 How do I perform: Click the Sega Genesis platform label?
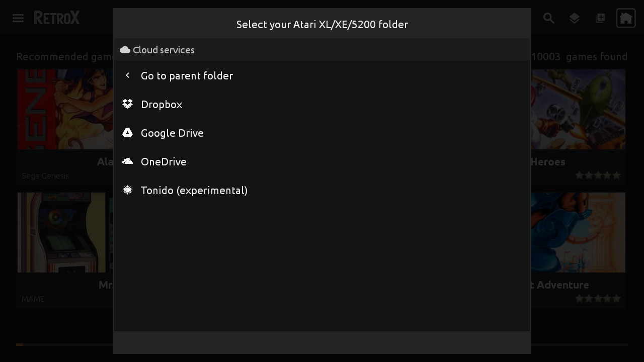point(45,175)
